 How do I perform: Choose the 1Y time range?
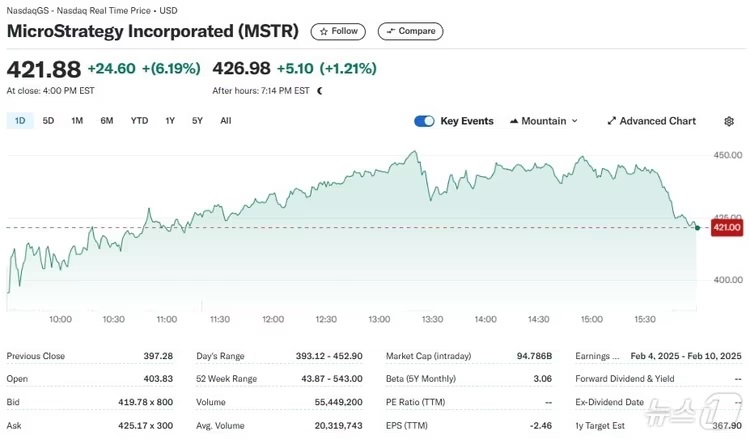[x=170, y=121]
